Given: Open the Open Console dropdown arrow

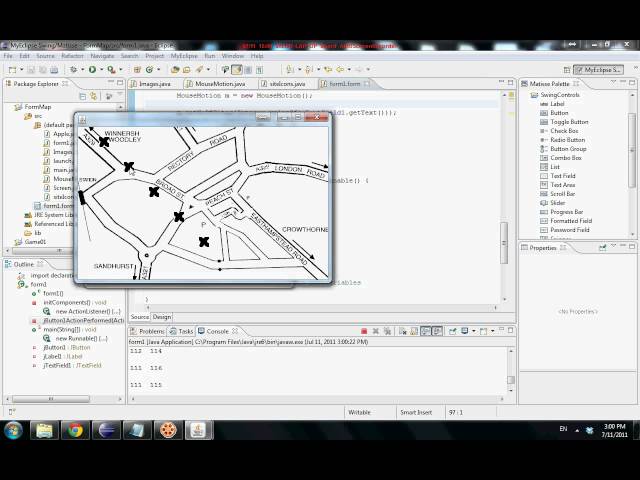Looking at the screenshot, I should coord(493,331).
